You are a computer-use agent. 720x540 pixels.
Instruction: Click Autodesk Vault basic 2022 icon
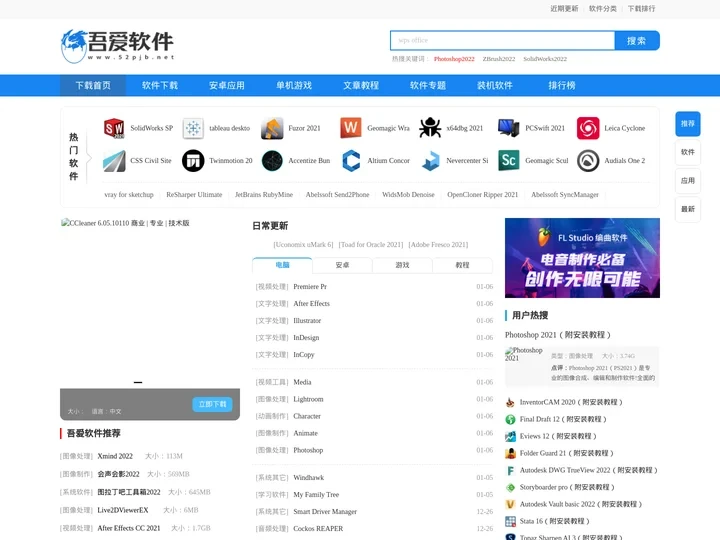coord(510,504)
